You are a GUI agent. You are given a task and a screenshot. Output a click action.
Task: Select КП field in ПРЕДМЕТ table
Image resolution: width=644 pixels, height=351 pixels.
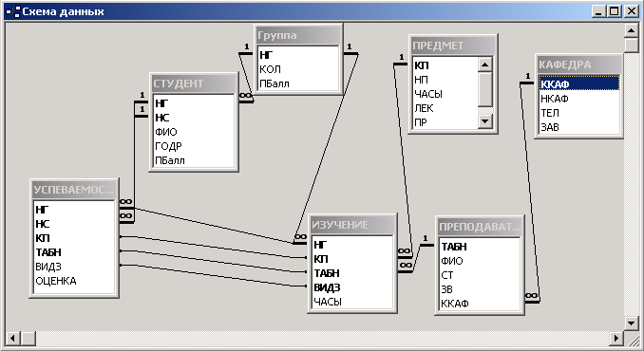[x=445, y=65]
